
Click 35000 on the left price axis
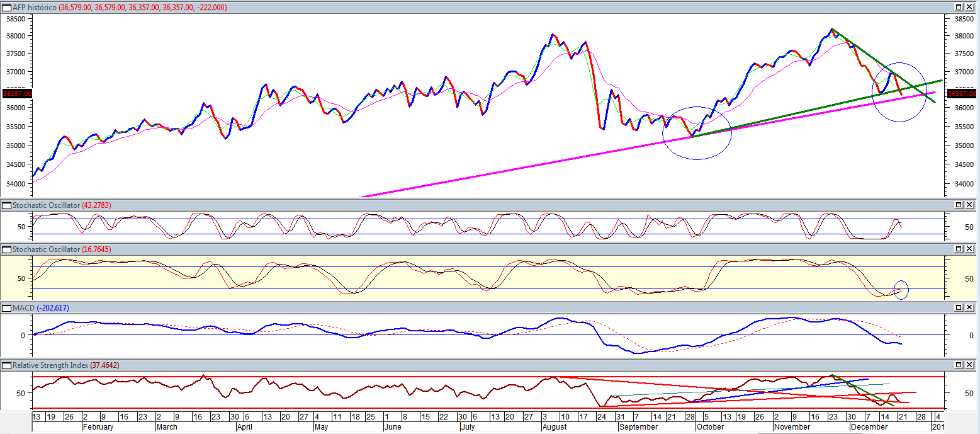(x=15, y=146)
